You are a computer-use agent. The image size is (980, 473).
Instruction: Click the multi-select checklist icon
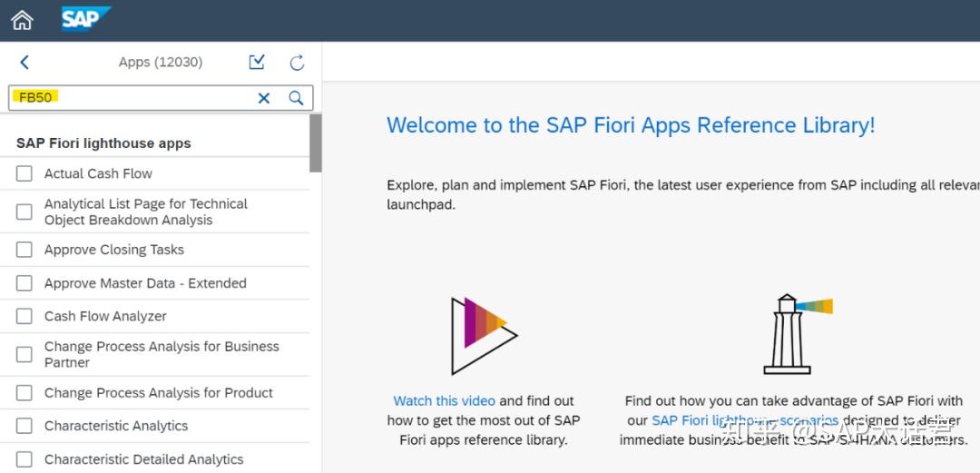click(257, 62)
